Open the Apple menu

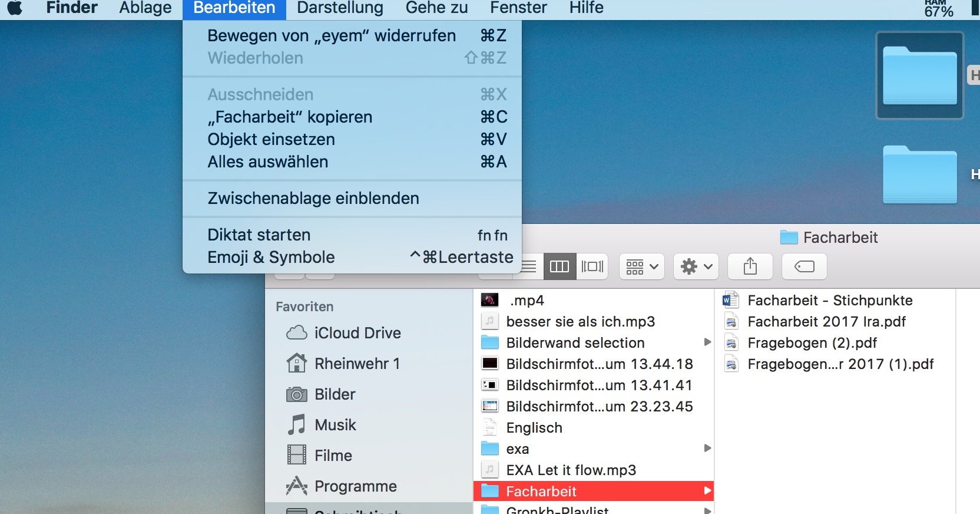(x=15, y=8)
